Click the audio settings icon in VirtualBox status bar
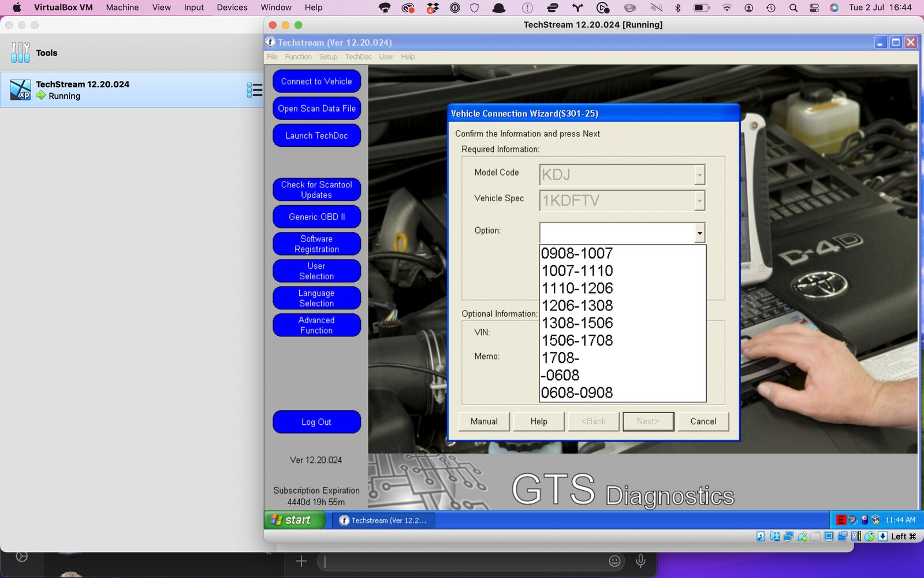Image resolution: width=924 pixels, height=578 pixels. click(x=775, y=536)
